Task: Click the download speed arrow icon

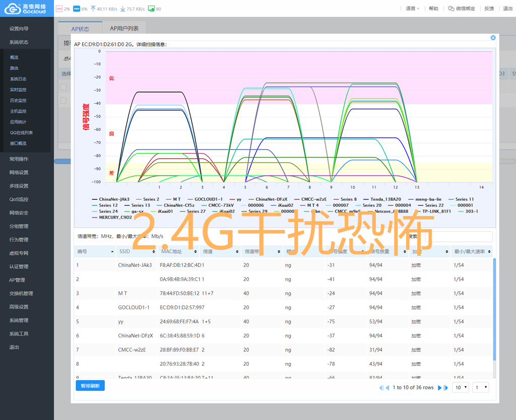Action: [x=123, y=9]
